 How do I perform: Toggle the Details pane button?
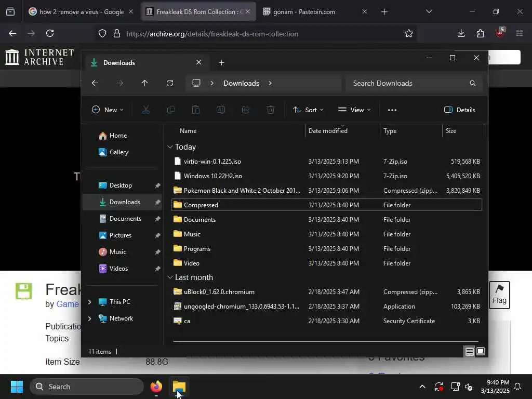460,110
